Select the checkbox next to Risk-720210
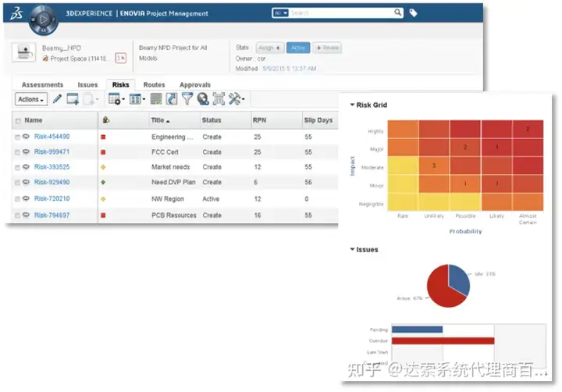Image resolution: width=562 pixels, height=392 pixels. click(17, 199)
